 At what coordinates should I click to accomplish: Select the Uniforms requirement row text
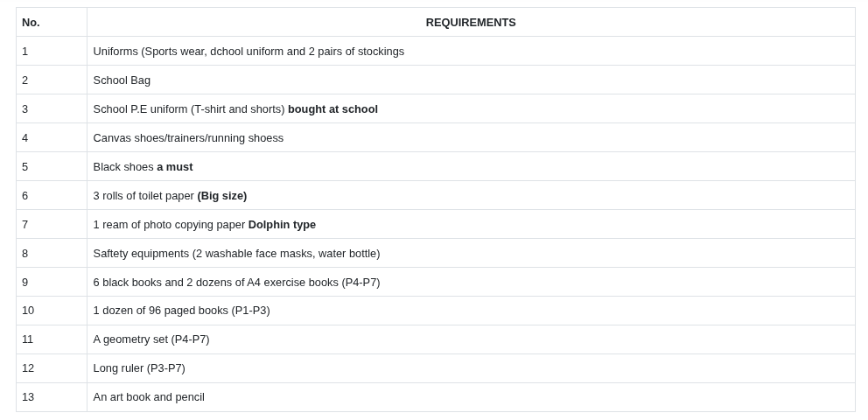pos(248,52)
